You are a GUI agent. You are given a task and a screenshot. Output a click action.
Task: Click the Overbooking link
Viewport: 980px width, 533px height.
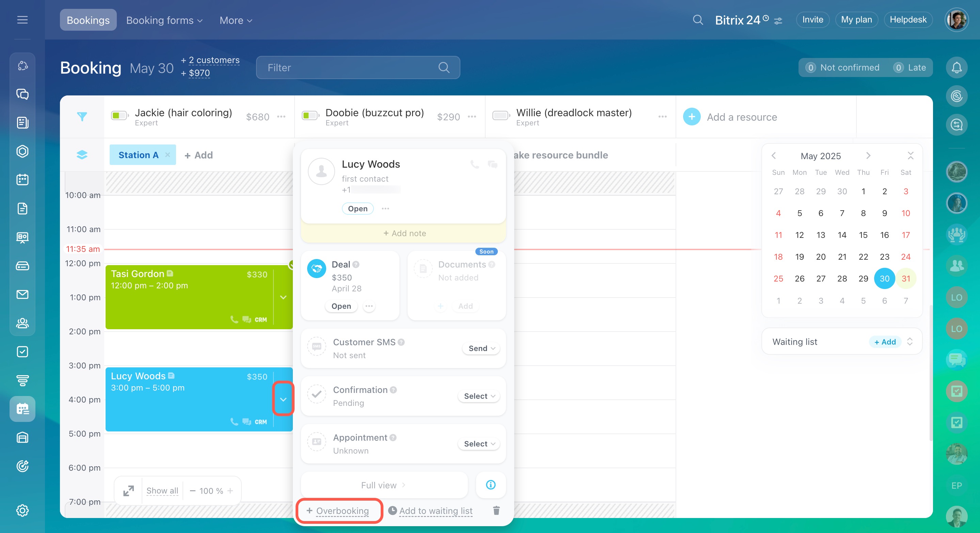(342, 511)
